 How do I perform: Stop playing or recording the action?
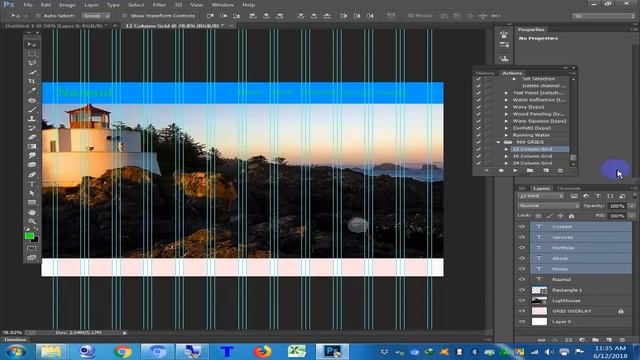487,171
